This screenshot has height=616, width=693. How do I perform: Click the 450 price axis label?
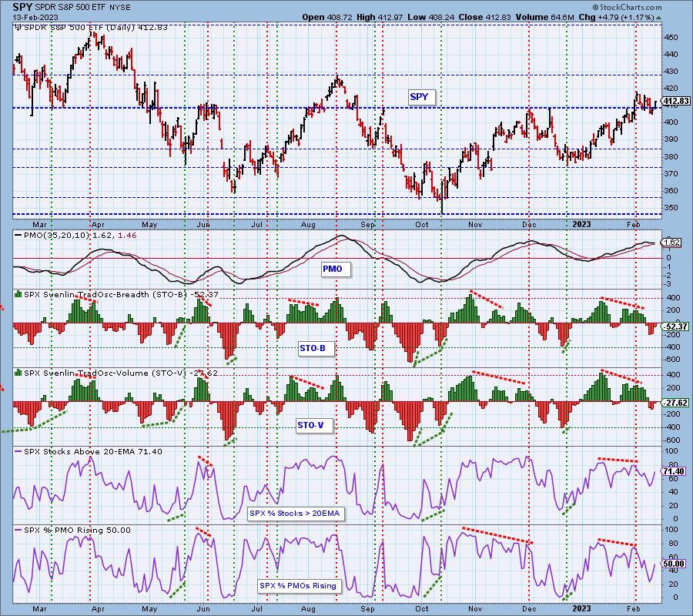[x=671, y=38]
